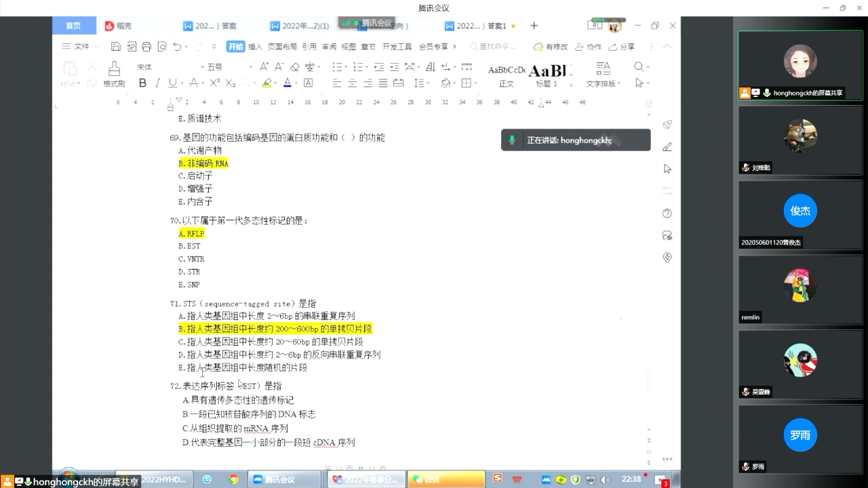
Task: Switch to the 审阅 ribbon tab
Action: [x=329, y=47]
